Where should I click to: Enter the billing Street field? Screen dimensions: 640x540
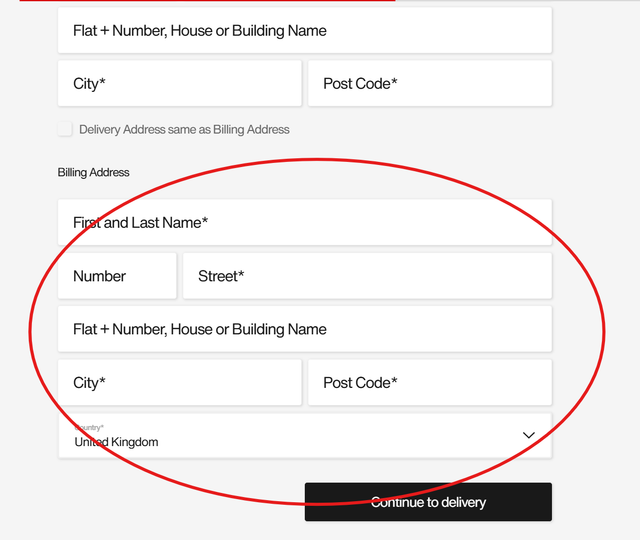tap(366, 276)
